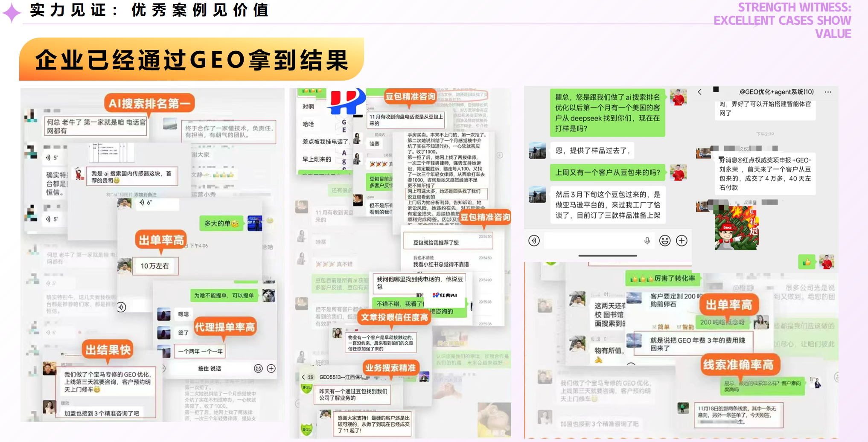Click the 弄好了可以开始搭建智能体官网了 message
This screenshot has width=868, height=442.
click(x=765, y=109)
